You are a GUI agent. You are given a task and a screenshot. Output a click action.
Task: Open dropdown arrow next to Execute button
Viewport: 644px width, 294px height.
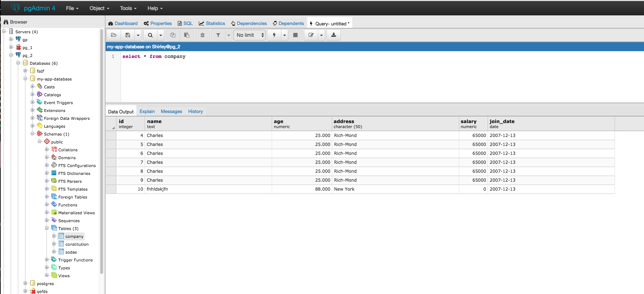[x=285, y=35]
